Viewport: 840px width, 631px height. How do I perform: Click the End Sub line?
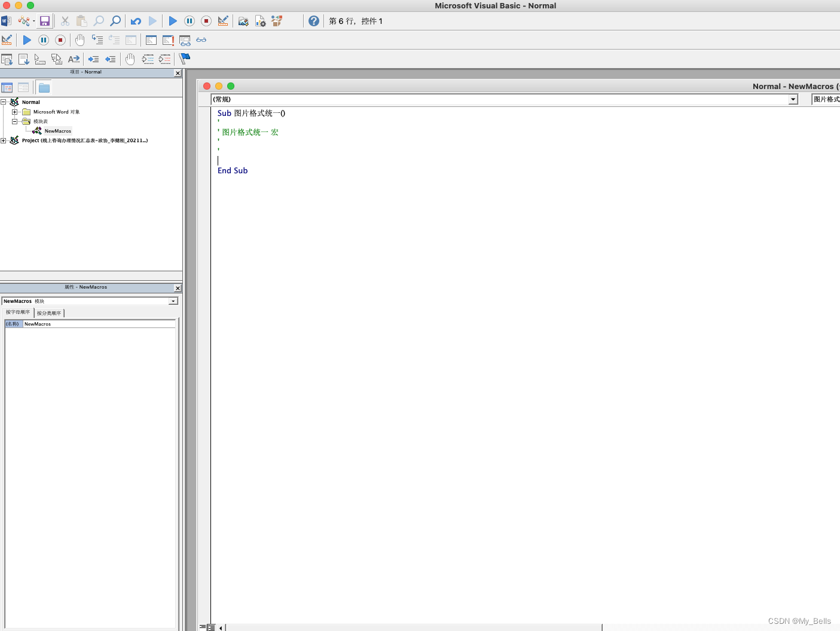(x=233, y=170)
